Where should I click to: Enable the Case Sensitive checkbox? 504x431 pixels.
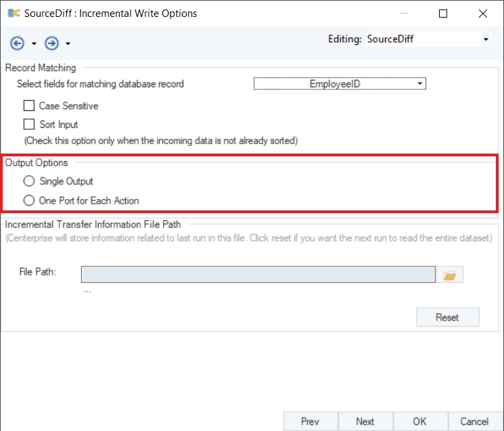point(29,106)
